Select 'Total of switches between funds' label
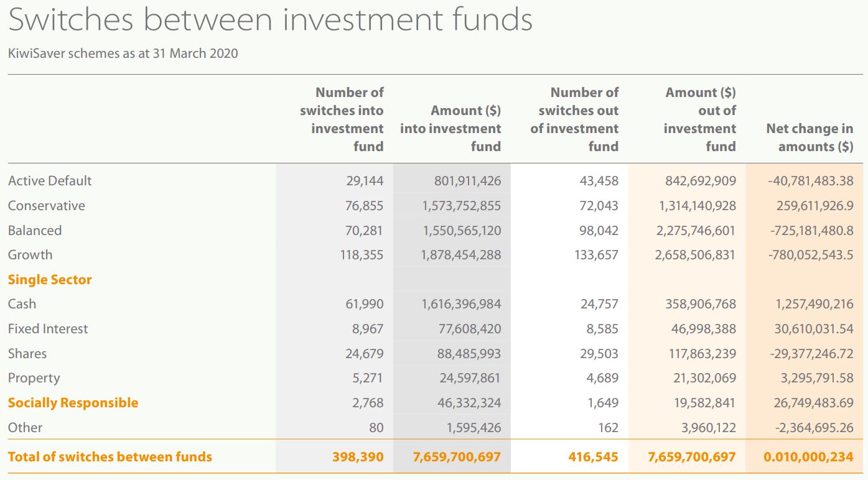The width and height of the screenshot is (868, 480). [110, 457]
